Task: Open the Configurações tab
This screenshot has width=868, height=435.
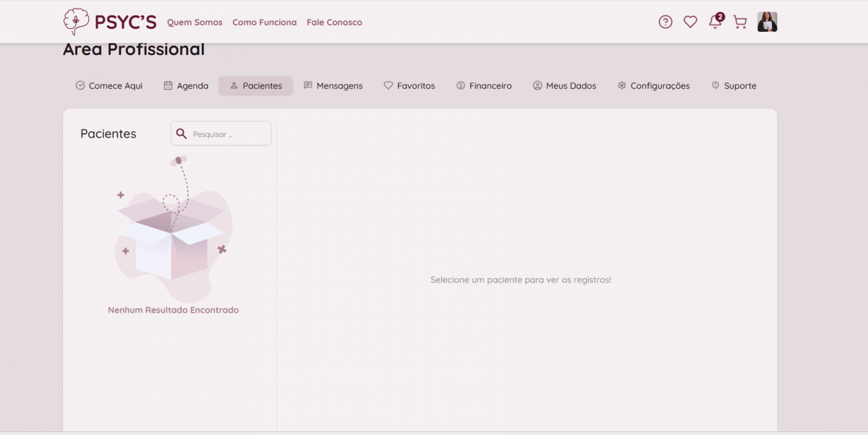Action: click(653, 85)
